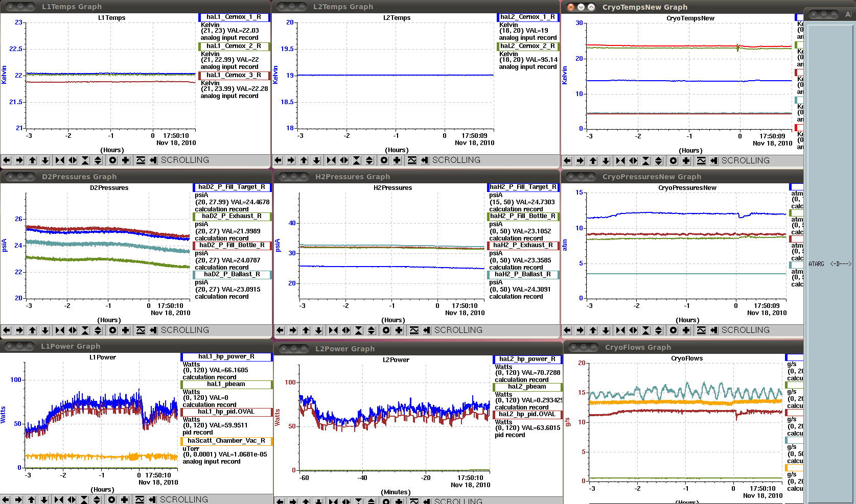Image resolution: width=856 pixels, height=504 pixels.
Task: Zoom in vertically on the L1Temps graph
Action: [85, 160]
